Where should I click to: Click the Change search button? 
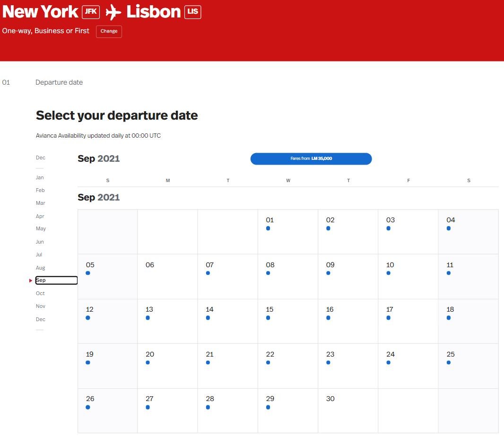pos(109,32)
